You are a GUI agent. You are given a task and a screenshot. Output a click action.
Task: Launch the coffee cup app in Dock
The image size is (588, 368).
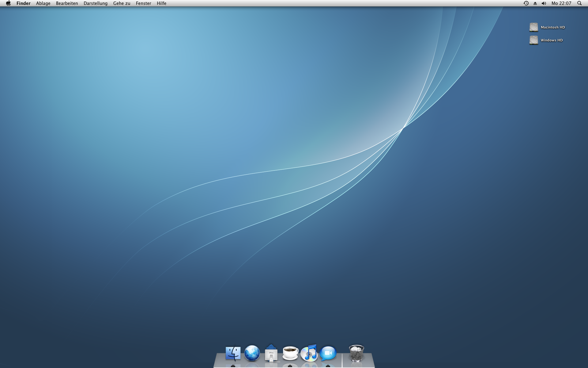(x=290, y=353)
